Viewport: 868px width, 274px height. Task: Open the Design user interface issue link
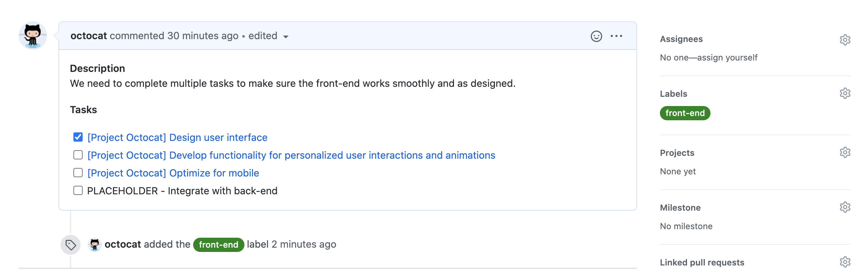177,138
